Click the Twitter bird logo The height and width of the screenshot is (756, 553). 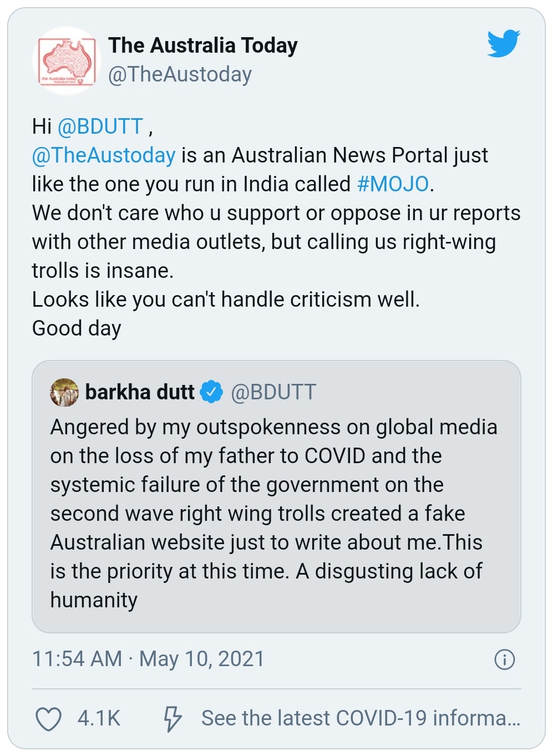(x=503, y=44)
